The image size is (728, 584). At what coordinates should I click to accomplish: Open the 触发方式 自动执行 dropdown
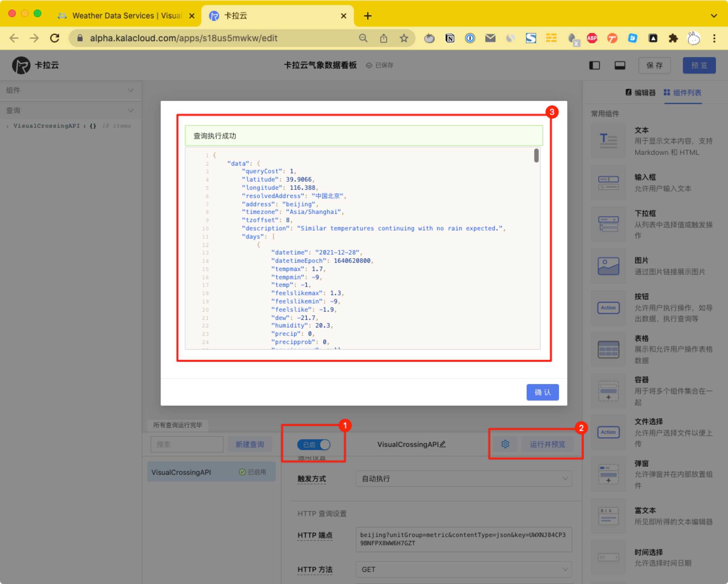463,478
